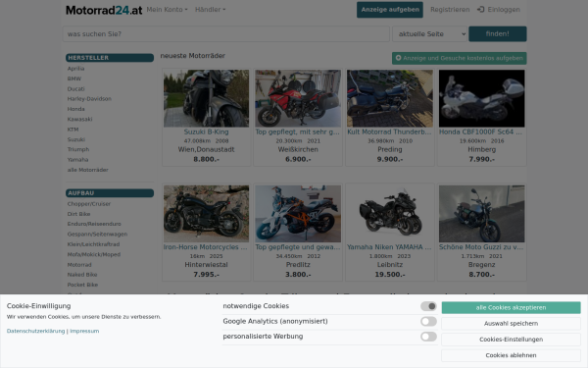This screenshot has width=588, height=368.
Task: Choose Harley-Davidson manufacturer link
Action: coord(89,99)
